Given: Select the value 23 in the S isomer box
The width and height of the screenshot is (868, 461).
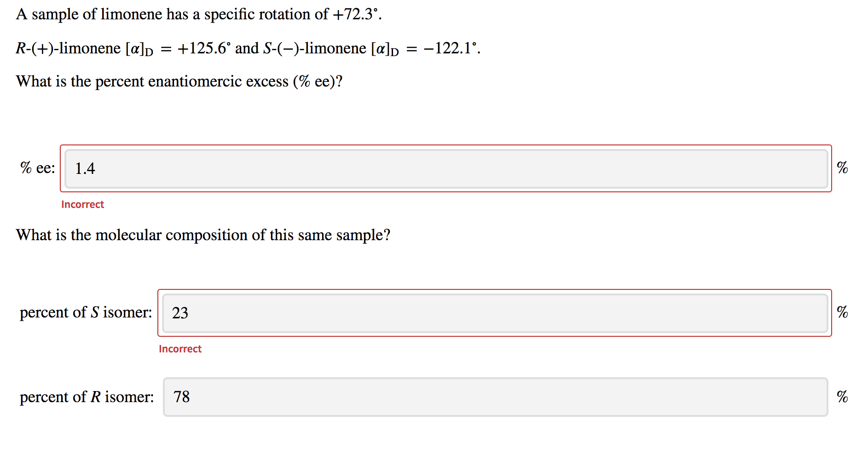Looking at the screenshot, I should point(180,313).
